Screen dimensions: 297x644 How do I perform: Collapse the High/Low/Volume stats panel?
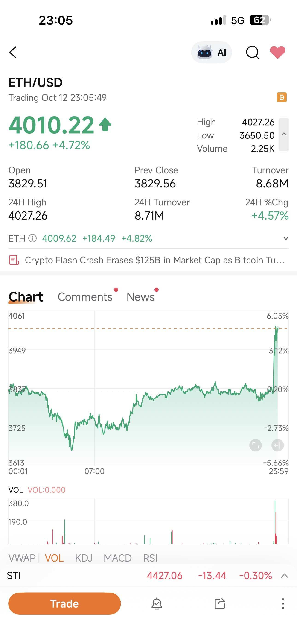click(284, 135)
